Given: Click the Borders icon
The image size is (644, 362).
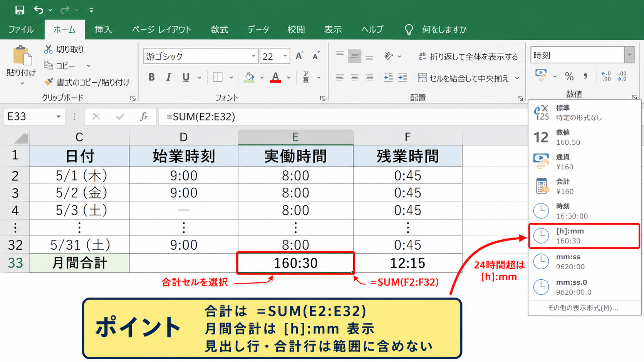Looking at the screenshot, I should tap(218, 77).
